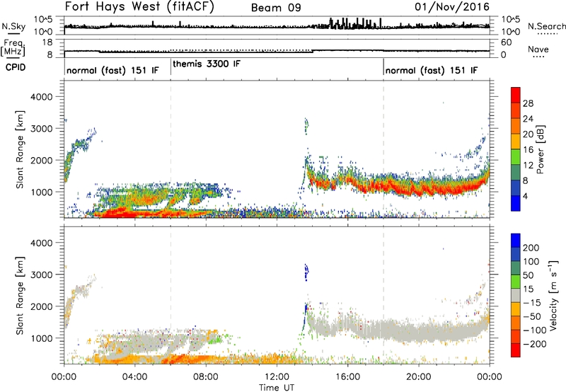The width and height of the screenshot is (566, 392).
Task: Click the "24" label on the Power colorbar
Action: tap(528, 119)
